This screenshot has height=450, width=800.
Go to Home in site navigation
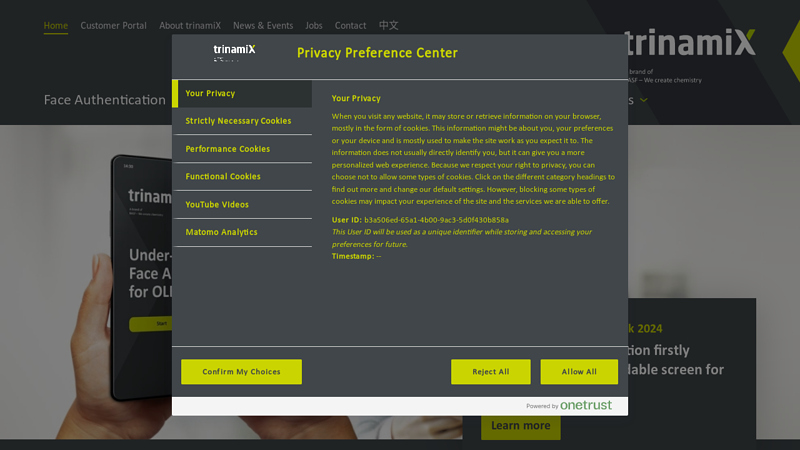tap(56, 26)
